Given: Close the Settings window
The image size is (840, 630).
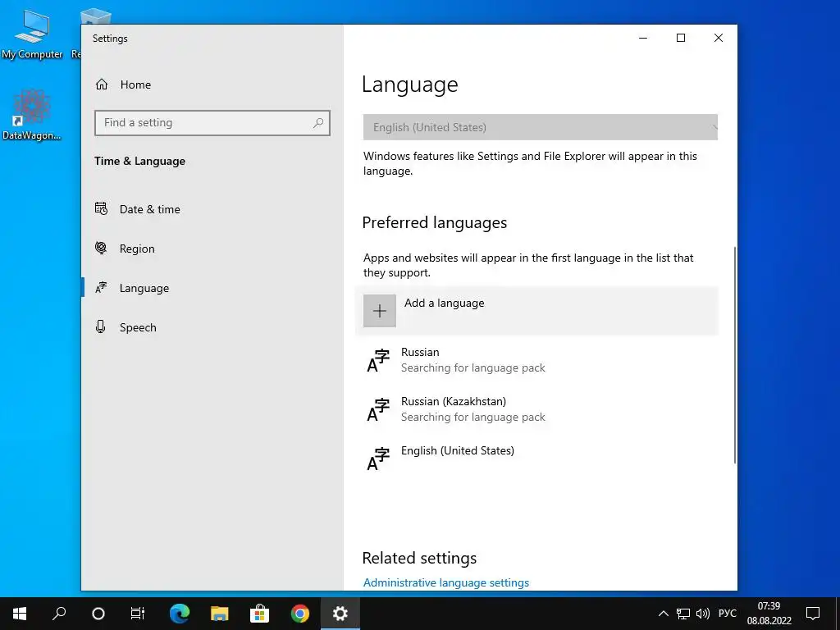Looking at the screenshot, I should click(x=719, y=38).
